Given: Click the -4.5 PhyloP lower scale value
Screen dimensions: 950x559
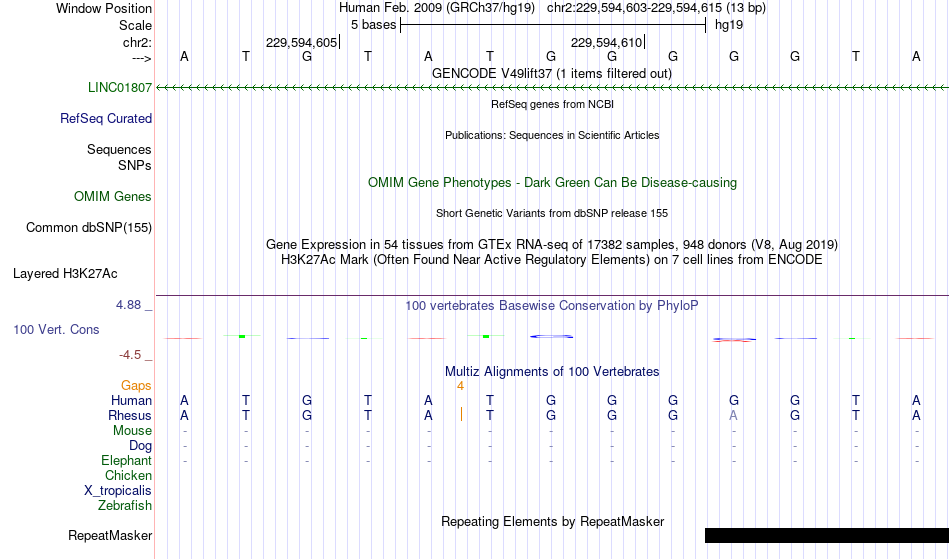Looking at the screenshot, I should [130, 354].
